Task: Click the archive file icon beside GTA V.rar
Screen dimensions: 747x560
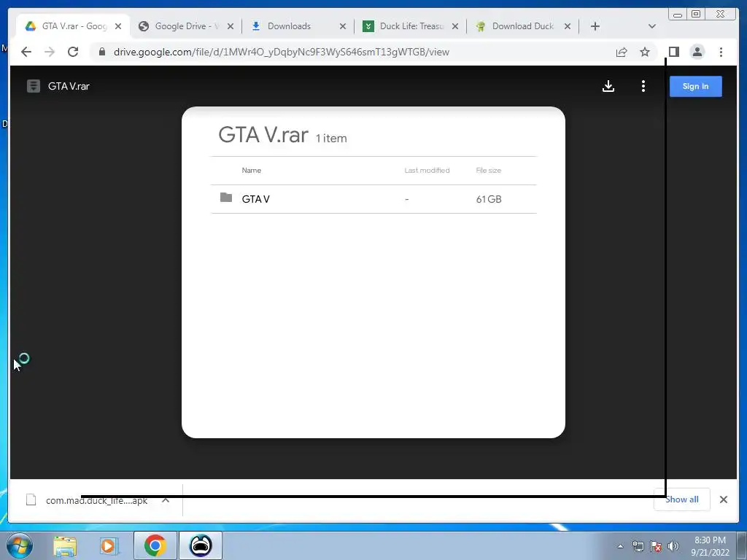Action: click(34, 86)
